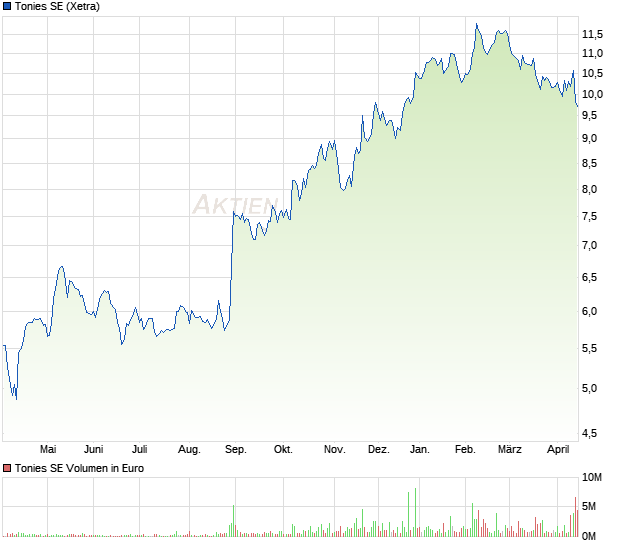
Task: Click the 6,5 price axis value
Action: click(x=590, y=277)
